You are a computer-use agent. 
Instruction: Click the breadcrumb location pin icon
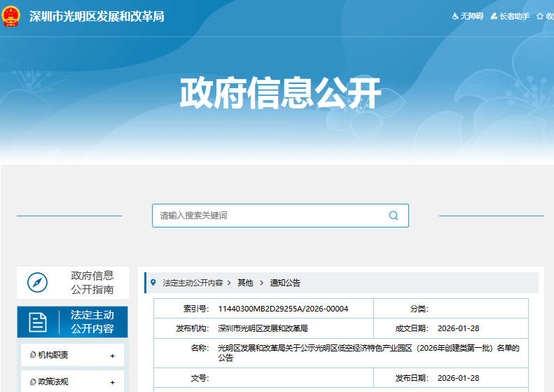click(x=153, y=283)
